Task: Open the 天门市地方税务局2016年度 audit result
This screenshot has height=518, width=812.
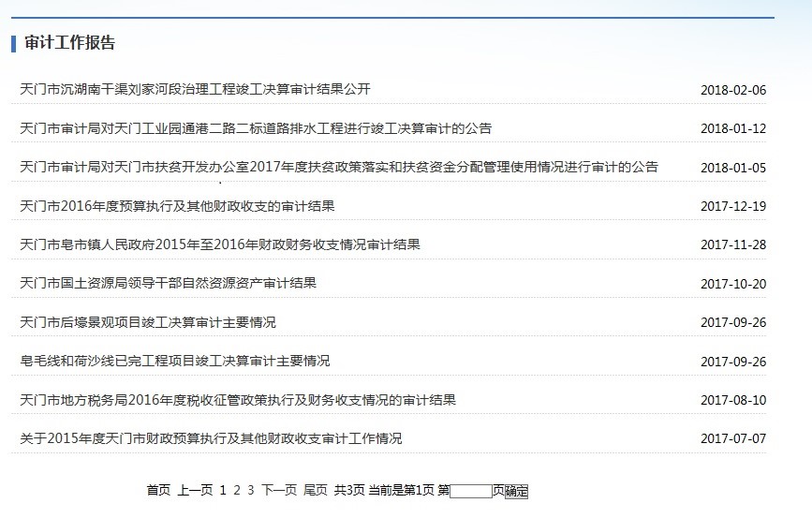Action: [238, 400]
